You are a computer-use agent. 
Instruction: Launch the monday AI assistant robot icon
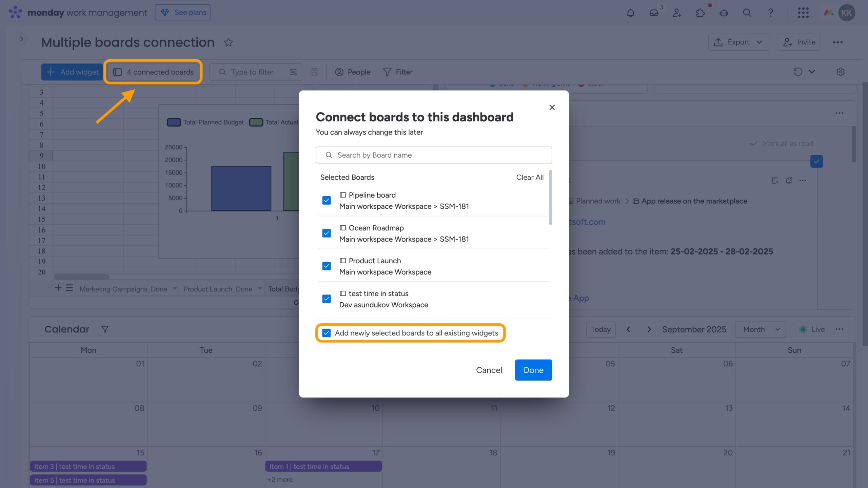[x=724, y=13]
